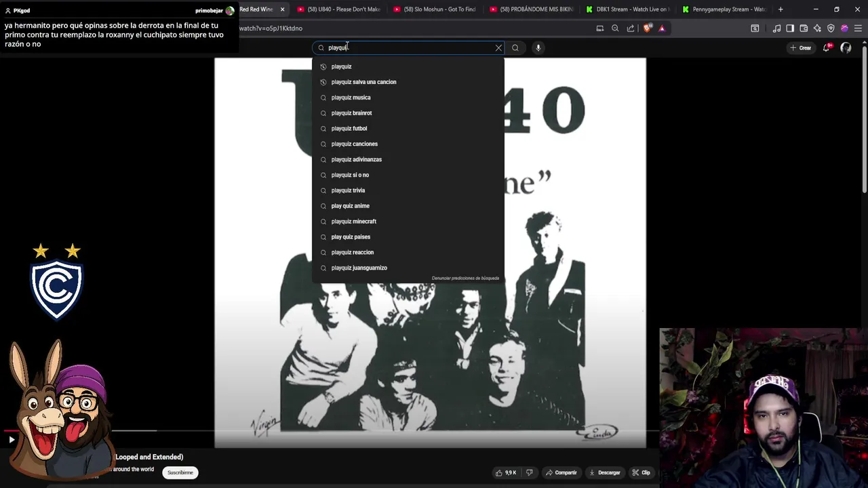The image size is (868, 488).
Task: Select suggestion 'playquiz juansguarnizo'
Action: coord(408,268)
